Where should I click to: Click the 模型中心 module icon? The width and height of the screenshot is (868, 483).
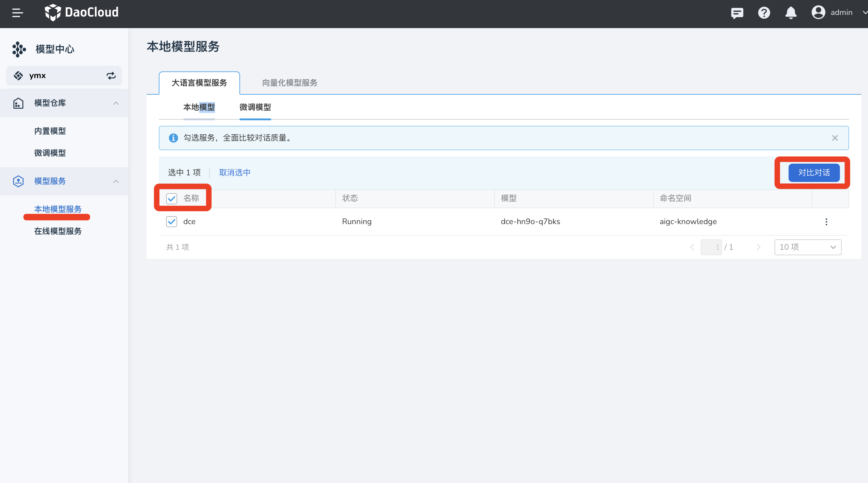tap(19, 49)
